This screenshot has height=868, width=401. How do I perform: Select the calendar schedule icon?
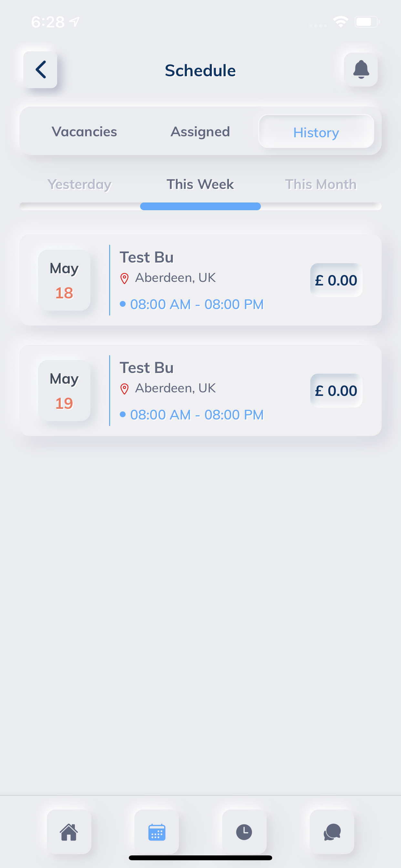tap(157, 832)
